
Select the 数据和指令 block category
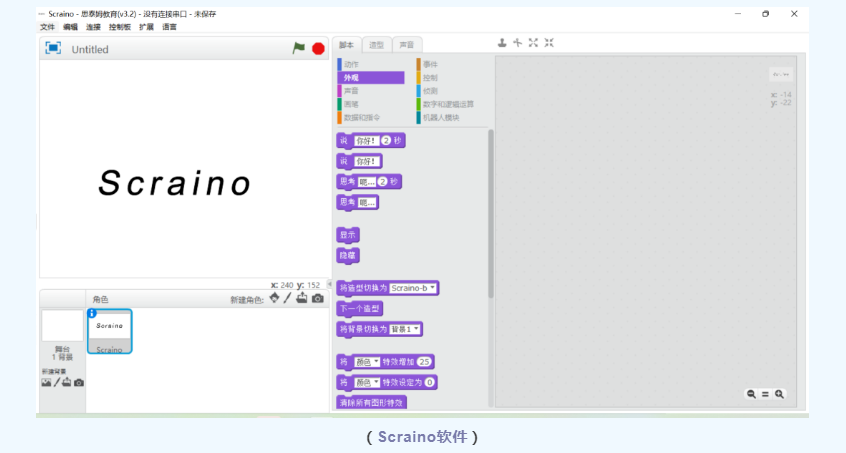pos(371,117)
